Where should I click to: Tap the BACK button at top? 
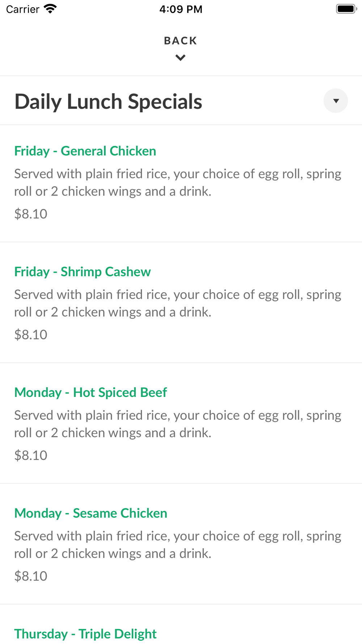tap(180, 41)
